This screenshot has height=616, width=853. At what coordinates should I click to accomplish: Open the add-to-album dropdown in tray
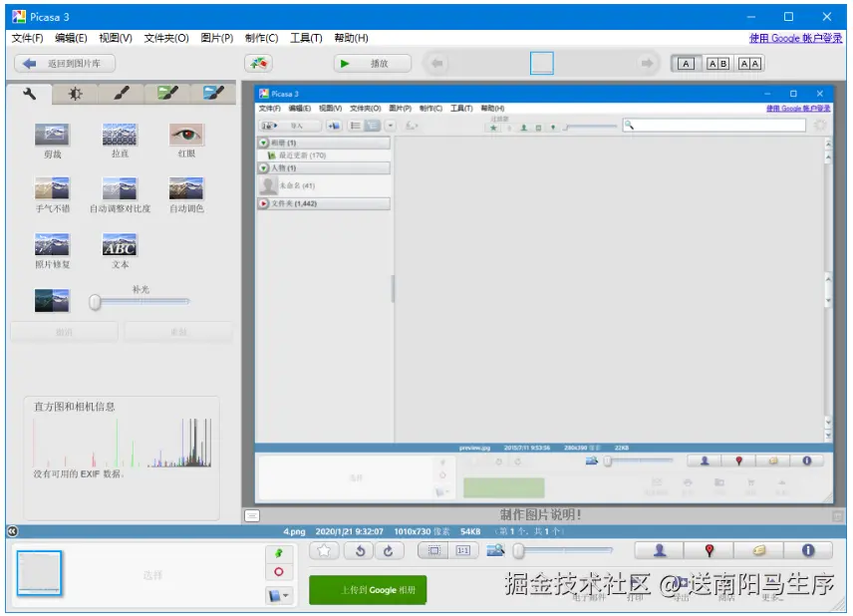point(279,596)
